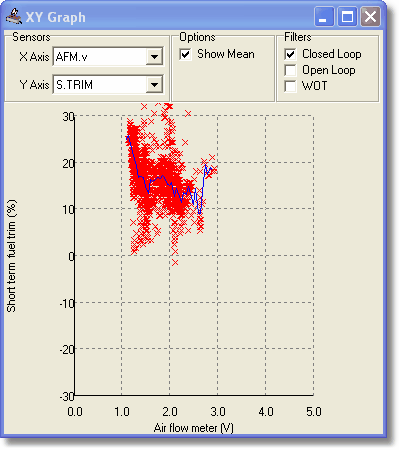Click the 1.0 x-axis tick label
Image resolution: width=399 pixels, height=450 pixels.
[x=122, y=412]
